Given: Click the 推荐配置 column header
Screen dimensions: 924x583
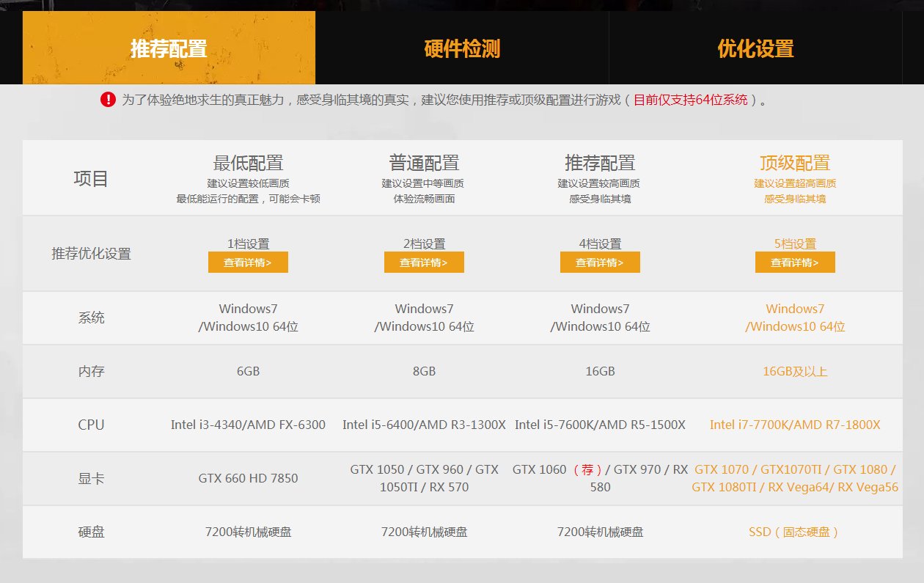Looking at the screenshot, I should click(600, 163).
